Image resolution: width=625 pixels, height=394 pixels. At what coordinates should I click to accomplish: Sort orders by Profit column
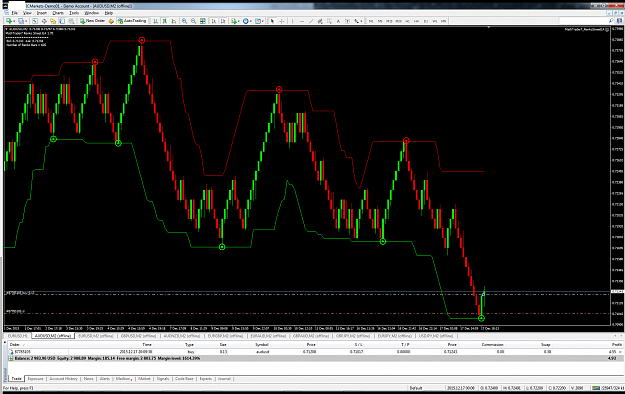click(617, 345)
